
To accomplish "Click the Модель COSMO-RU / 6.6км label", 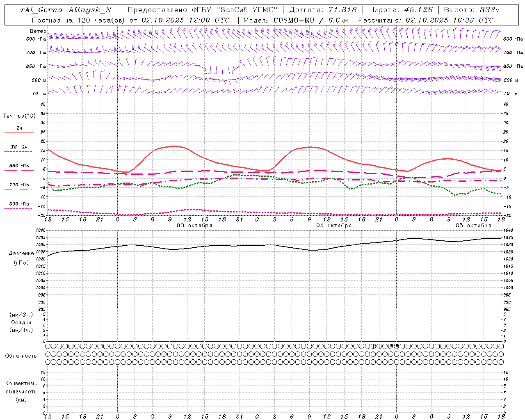I will pyautogui.click(x=296, y=20).
